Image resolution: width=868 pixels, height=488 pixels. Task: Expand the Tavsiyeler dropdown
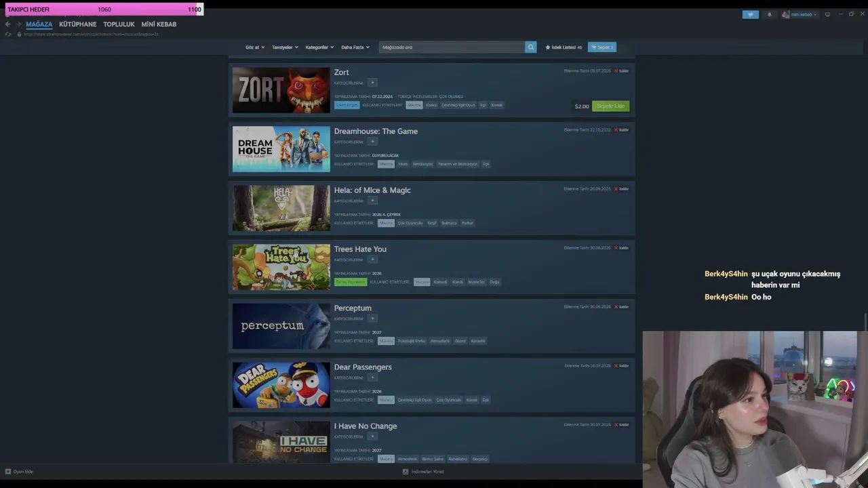tap(285, 47)
